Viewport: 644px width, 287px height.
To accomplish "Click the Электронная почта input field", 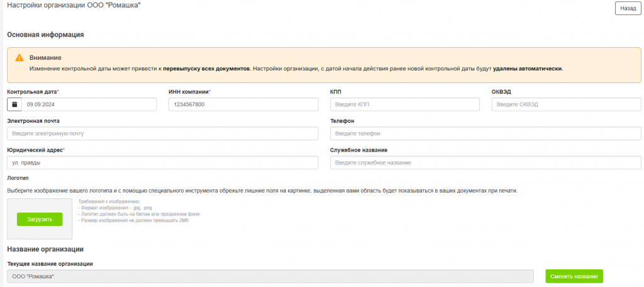I will (163, 133).
